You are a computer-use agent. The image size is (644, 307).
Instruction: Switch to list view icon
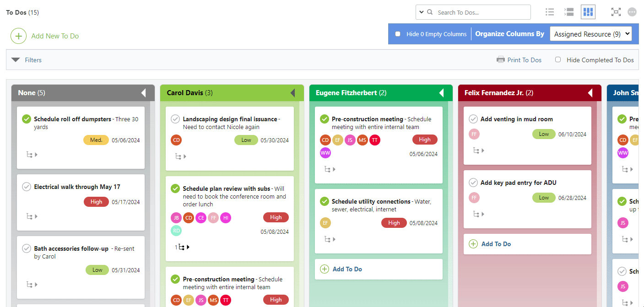point(550,12)
